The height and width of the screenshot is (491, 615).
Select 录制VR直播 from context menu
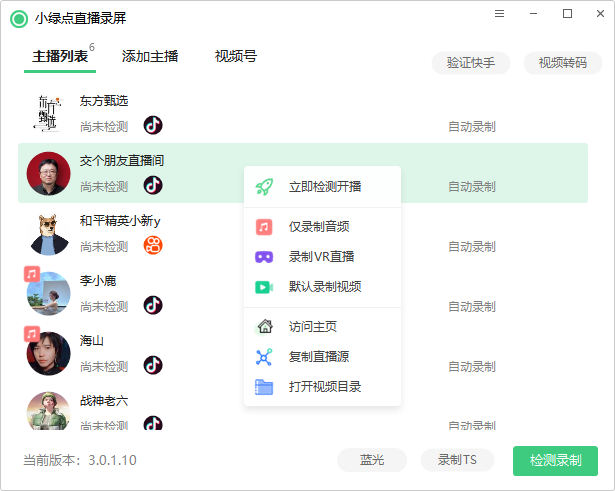321,257
